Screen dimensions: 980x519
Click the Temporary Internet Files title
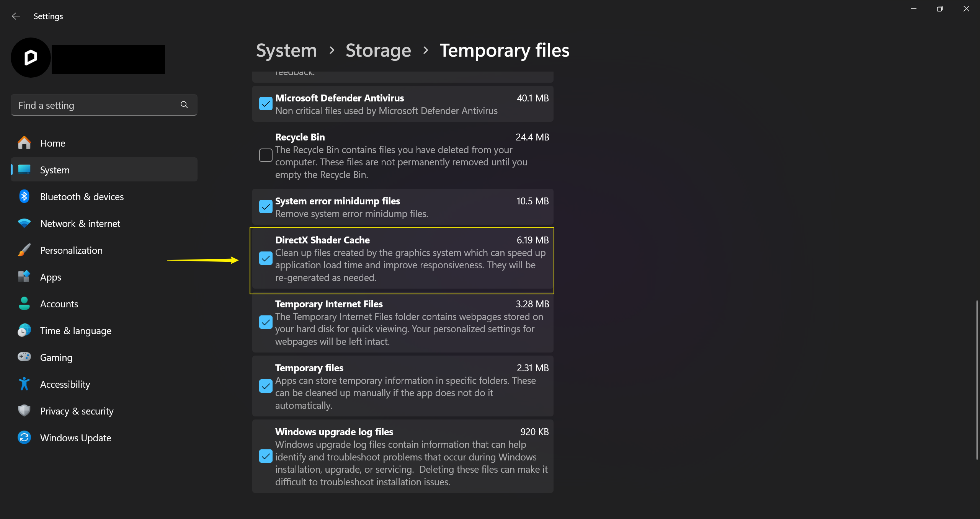click(329, 304)
